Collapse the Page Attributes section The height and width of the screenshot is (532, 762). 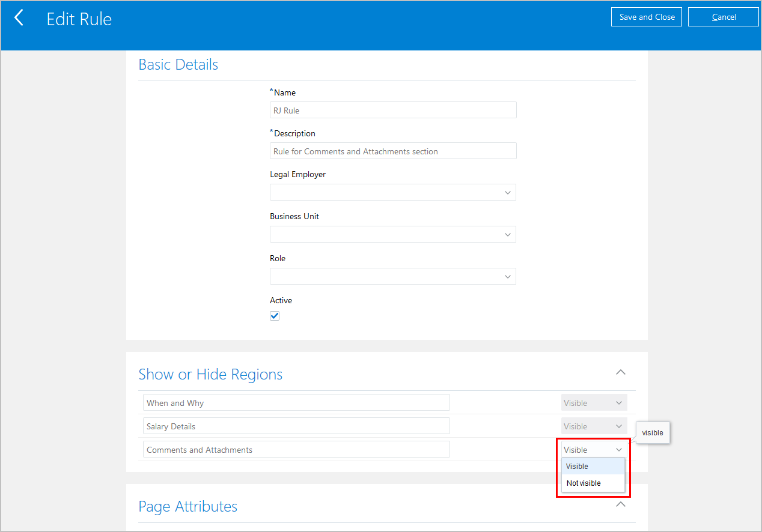[621, 504]
